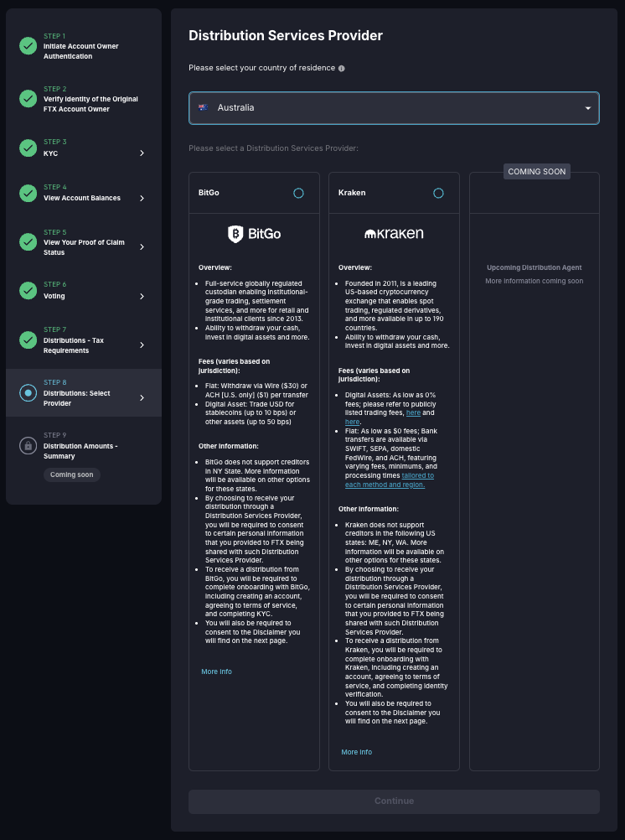Click BitGo More info link
The width and height of the screenshot is (625, 840).
pos(216,671)
